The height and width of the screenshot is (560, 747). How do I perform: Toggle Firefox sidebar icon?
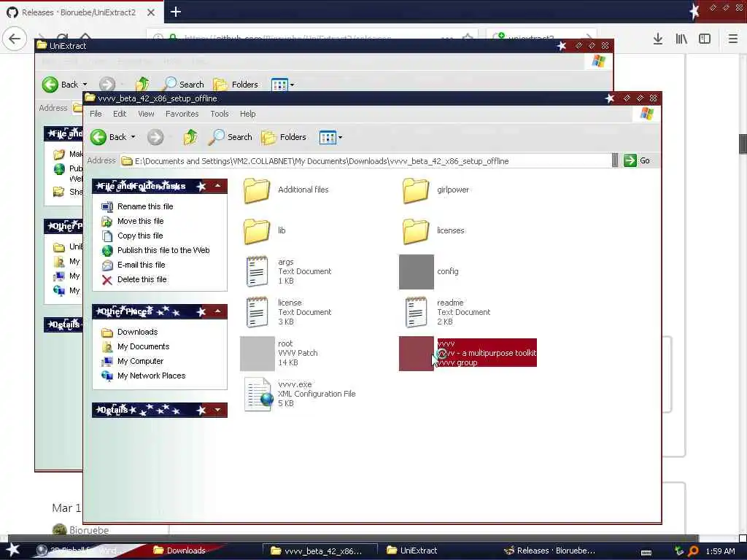[x=705, y=39]
